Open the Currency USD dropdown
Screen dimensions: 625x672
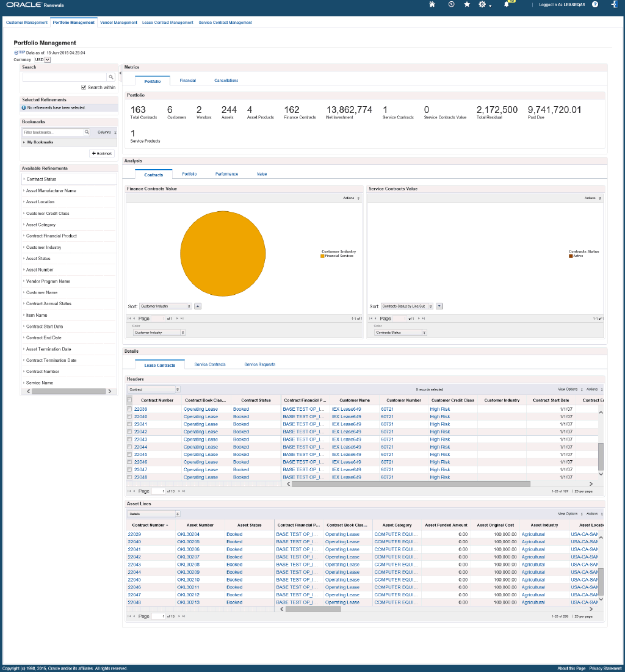coord(43,60)
